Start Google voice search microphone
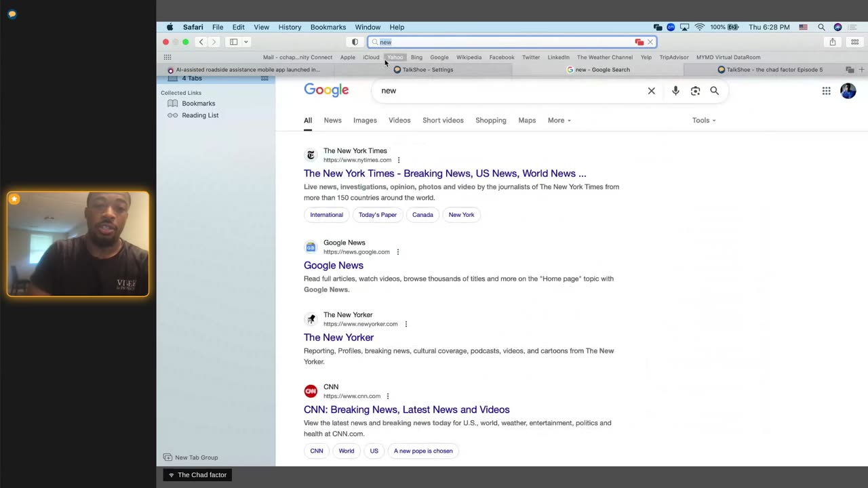This screenshot has width=868, height=488. (675, 91)
